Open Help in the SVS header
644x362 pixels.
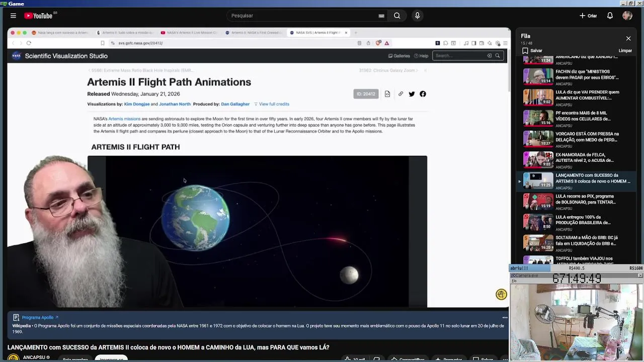pyautogui.click(x=421, y=56)
